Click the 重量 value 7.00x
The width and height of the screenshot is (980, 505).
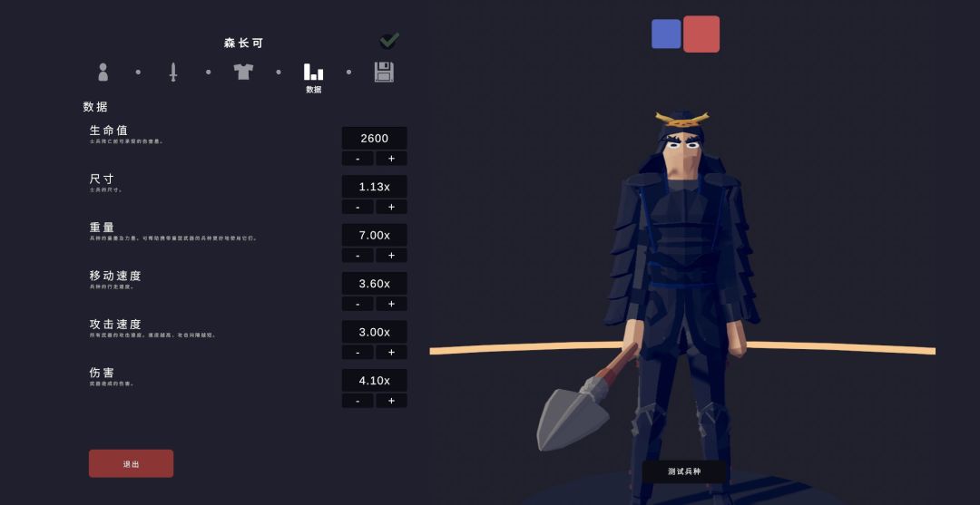(x=375, y=235)
